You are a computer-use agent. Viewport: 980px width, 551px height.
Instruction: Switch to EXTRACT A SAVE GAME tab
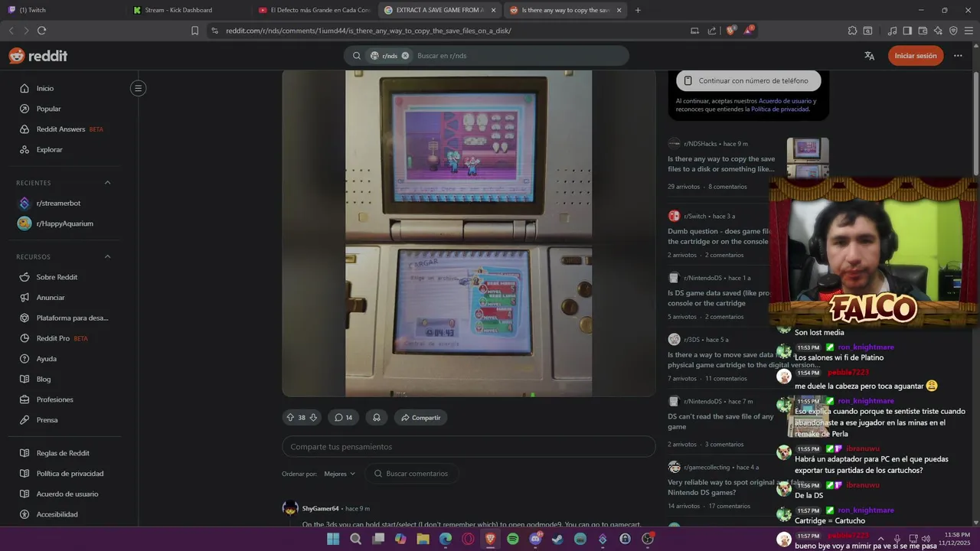click(x=439, y=10)
